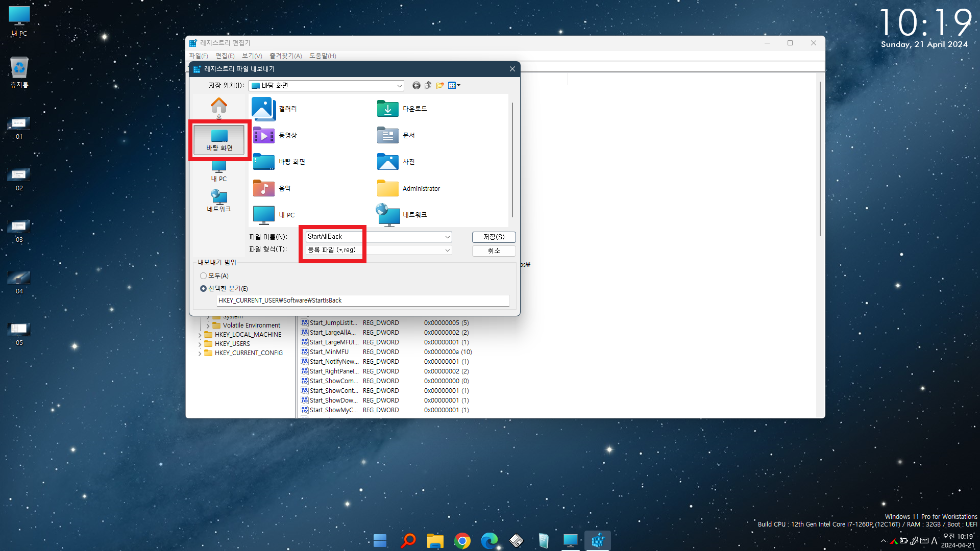Show hidden system tray icons
The width and height of the screenshot is (980, 551).
884,541
